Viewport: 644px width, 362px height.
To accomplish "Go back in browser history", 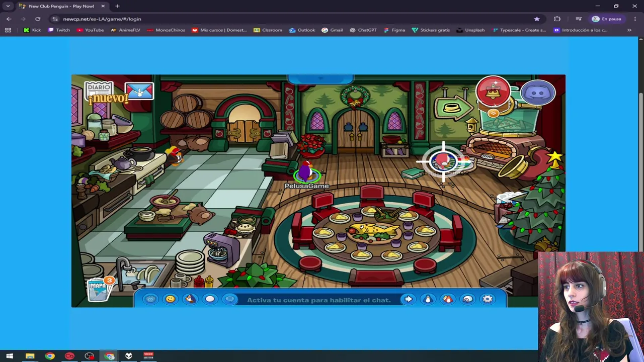I will pos(9,19).
